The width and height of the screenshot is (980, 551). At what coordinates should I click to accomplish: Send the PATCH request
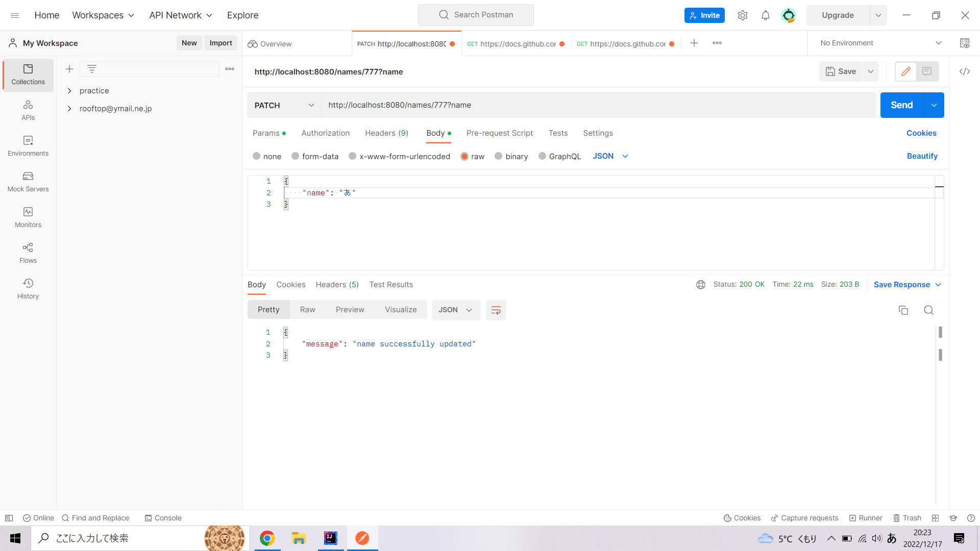tap(901, 105)
